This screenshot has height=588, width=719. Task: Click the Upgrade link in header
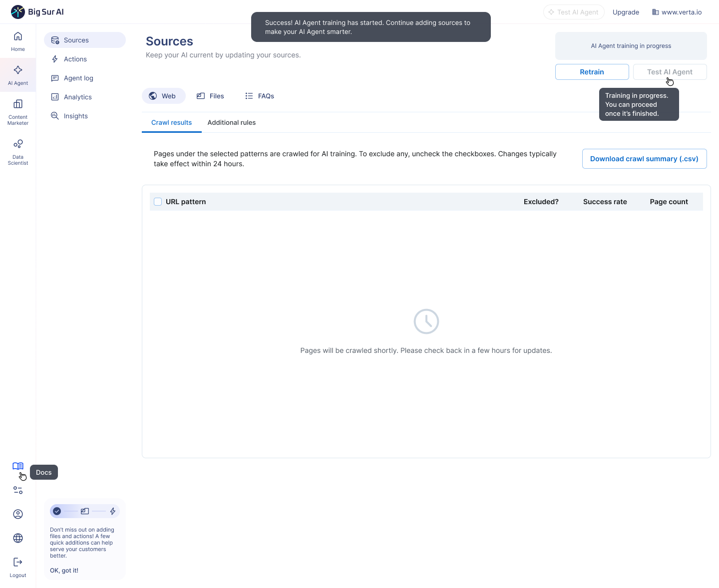(626, 12)
